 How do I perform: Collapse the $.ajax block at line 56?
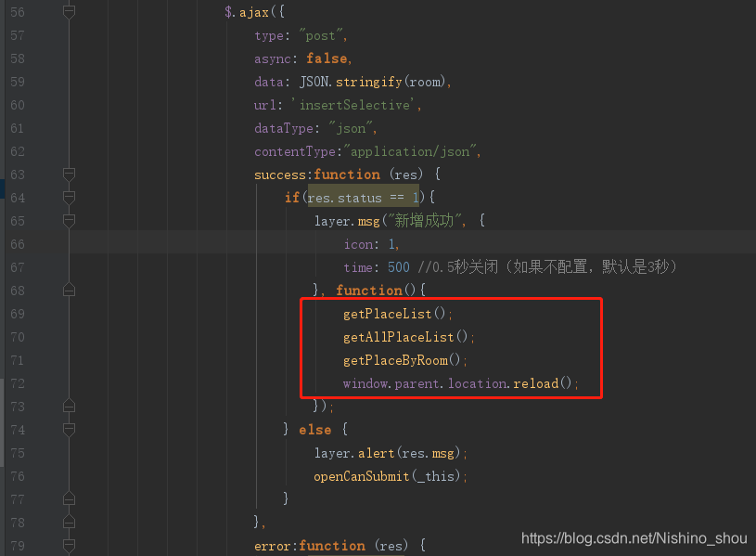[x=69, y=11]
